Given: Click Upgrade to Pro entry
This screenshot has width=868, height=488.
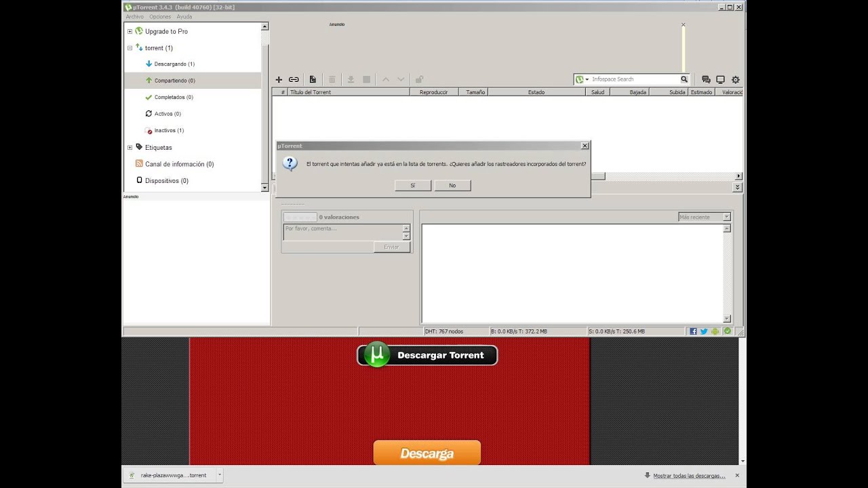Looking at the screenshot, I should (x=166, y=31).
